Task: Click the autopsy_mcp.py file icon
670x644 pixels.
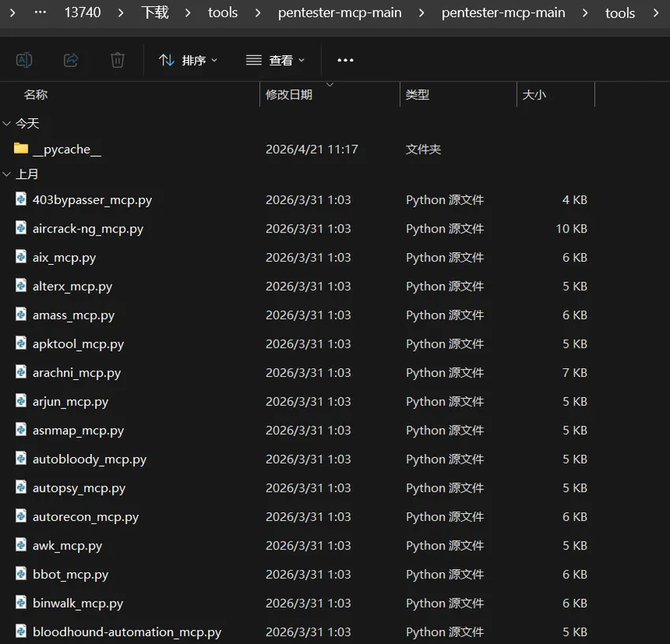Action: 21,486
